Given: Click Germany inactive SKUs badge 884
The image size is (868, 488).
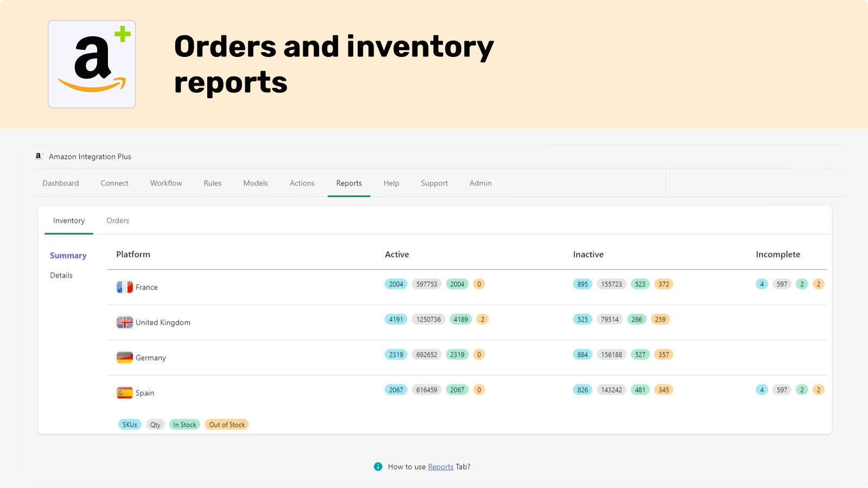Looking at the screenshot, I should [583, 355].
